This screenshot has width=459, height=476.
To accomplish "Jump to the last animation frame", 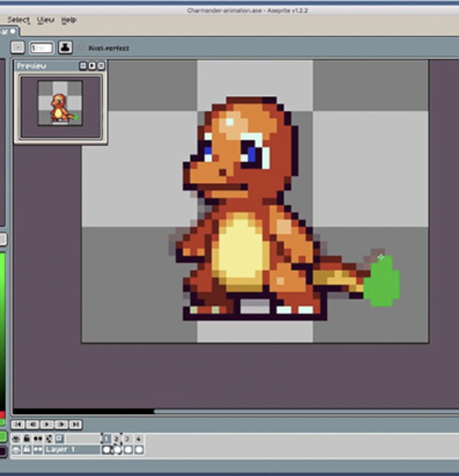I will 75,425.
